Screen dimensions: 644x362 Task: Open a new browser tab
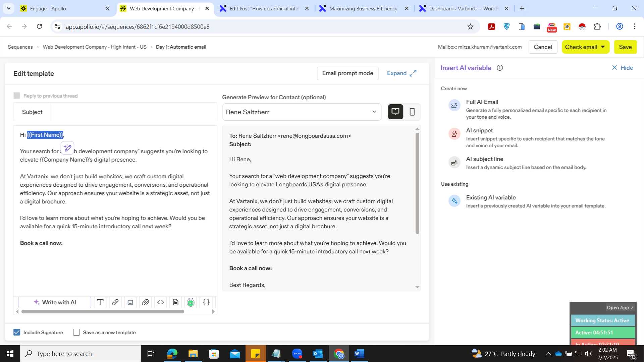(x=522, y=8)
